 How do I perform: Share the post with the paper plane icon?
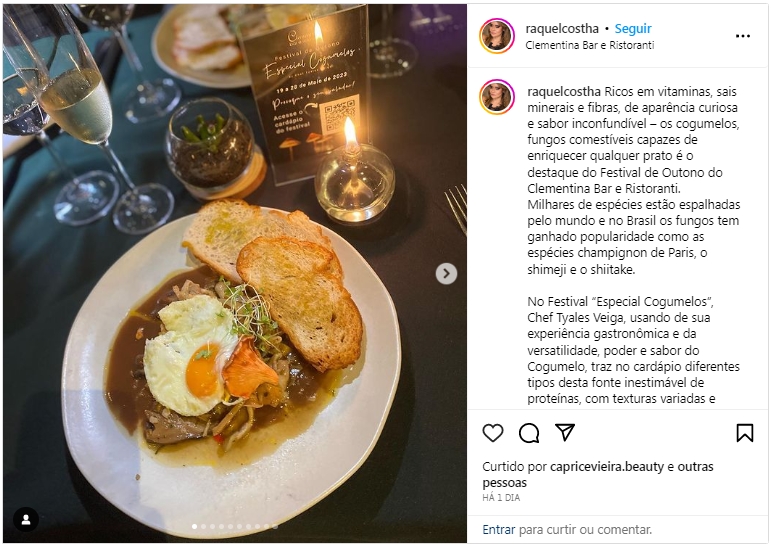(565, 432)
